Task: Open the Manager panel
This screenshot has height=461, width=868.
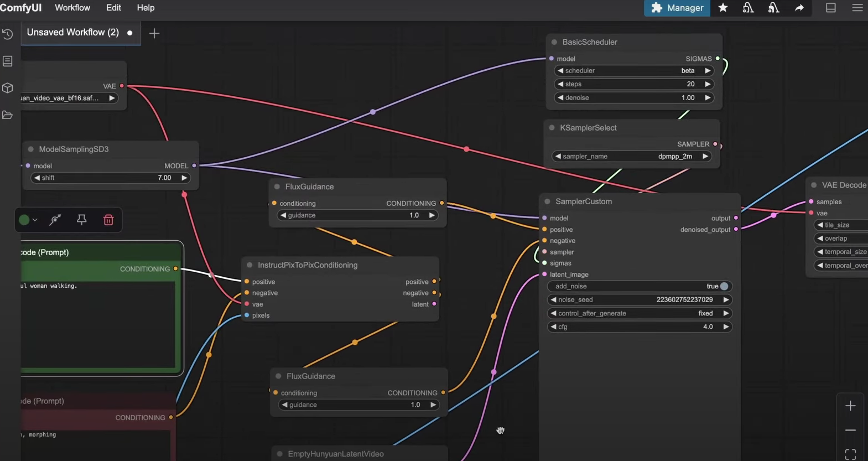Action: [x=677, y=8]
